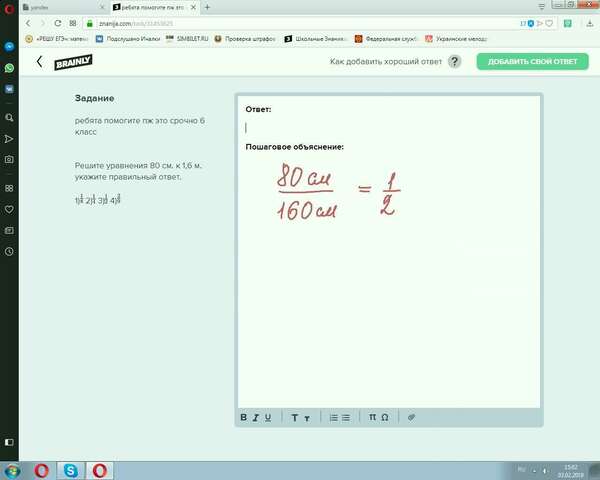Open the sidebar flow send arrow icon
Image resolution: width=600 pixels, height=480 pixels.
click(x=9, y=139)
